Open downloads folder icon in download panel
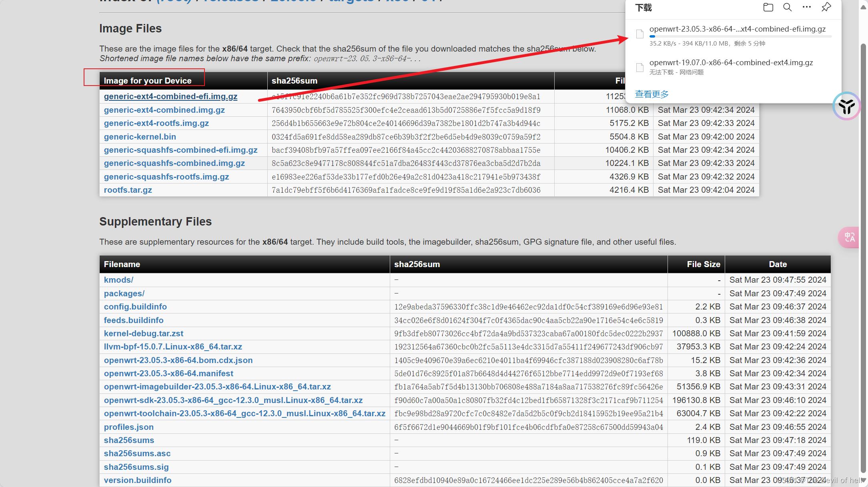Image resolution: width=868 pixels, height=487 pixels. pyautogui.click(x=768, y=7)
